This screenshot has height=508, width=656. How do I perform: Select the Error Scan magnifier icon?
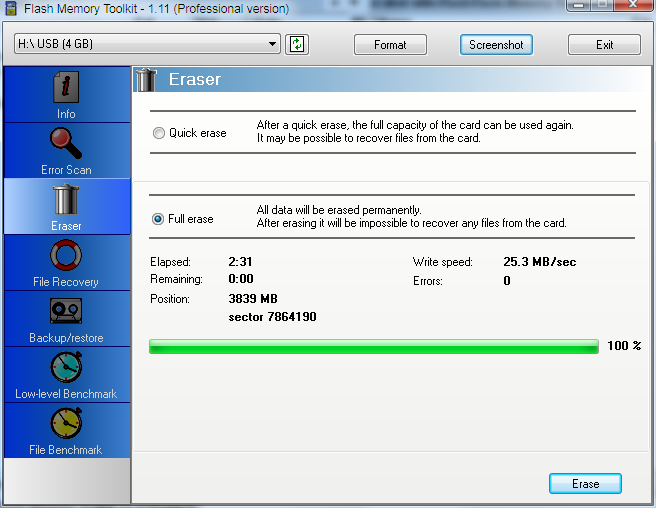coord(66,143)
